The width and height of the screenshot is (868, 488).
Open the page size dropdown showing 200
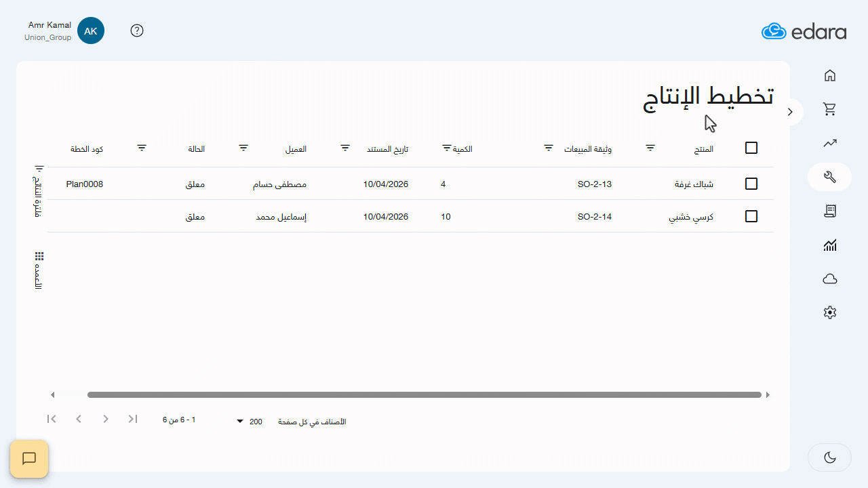coord(249,422)
